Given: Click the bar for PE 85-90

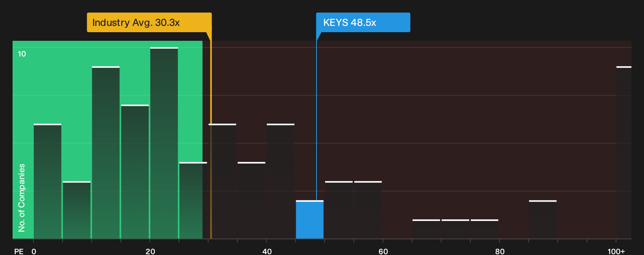Looking at the screenshot, I should [x=543, y=220].
